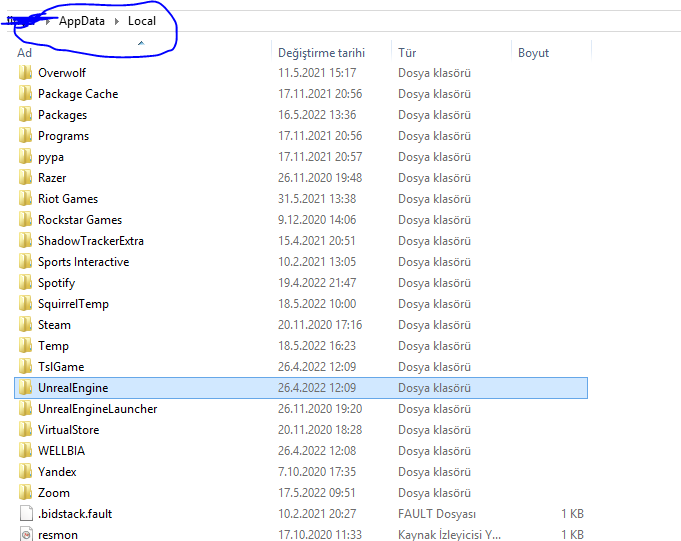Screen dimensions: 681x541
Task: Click the Packages folder icon
Action: pyautogui.click(x=26, y=115)
